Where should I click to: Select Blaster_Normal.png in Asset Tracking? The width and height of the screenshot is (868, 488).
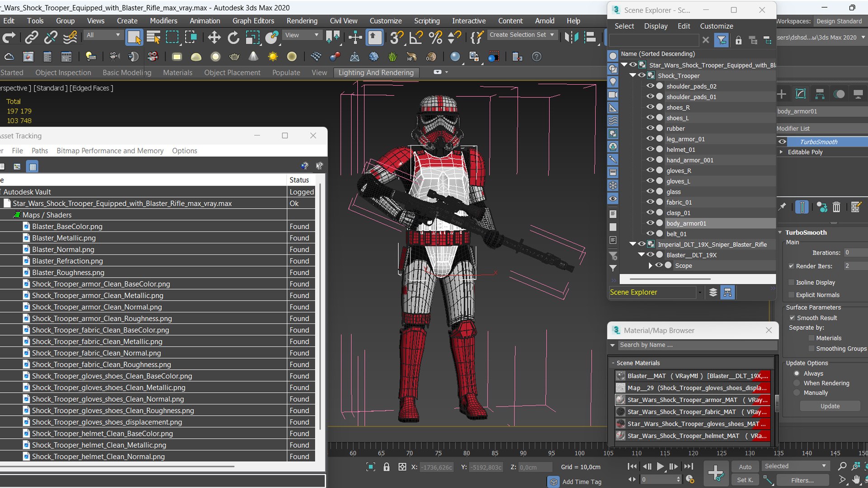tap(63, 249)
